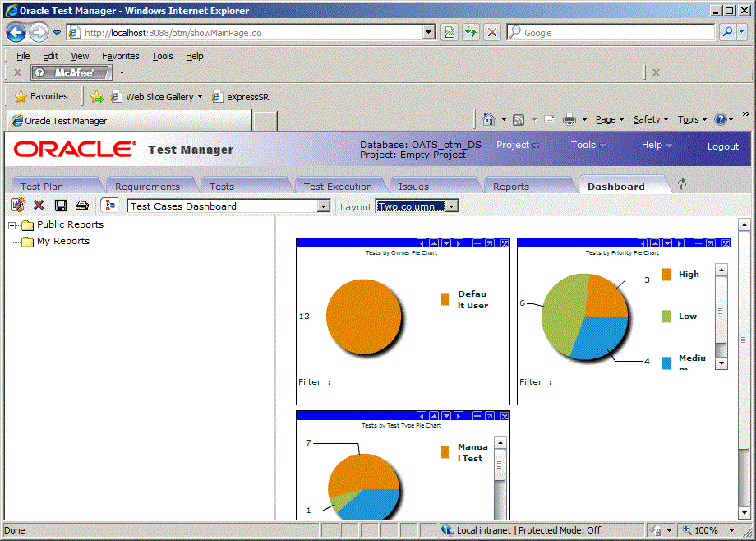This screenshot has width=756, height=541.
Task: Click the red delete dashboard icon
Action: [x=39, y=205]
